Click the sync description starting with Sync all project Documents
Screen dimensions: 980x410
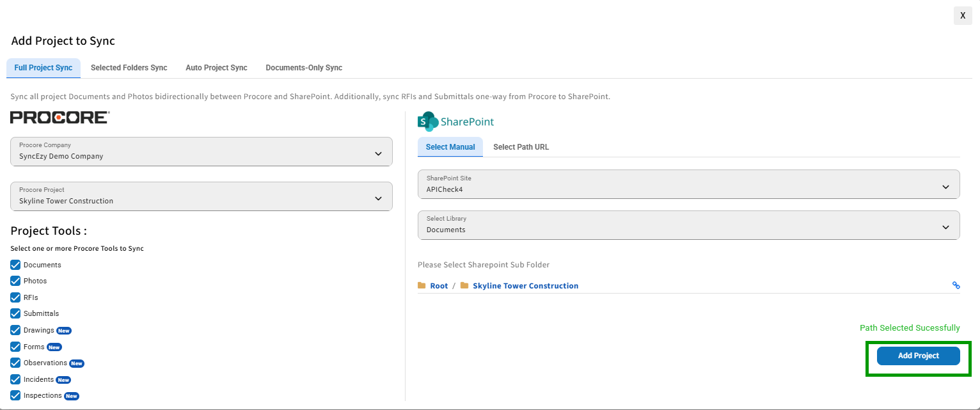coord(311,97)
